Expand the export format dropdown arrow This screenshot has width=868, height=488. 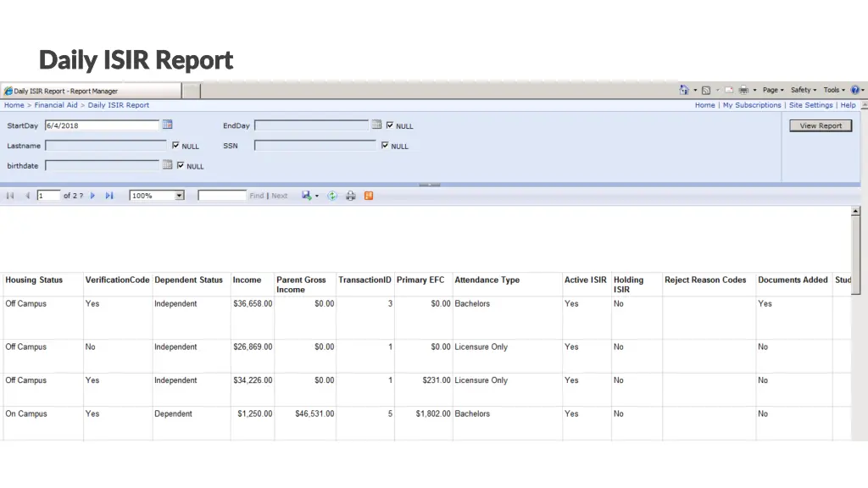point(317,196)
